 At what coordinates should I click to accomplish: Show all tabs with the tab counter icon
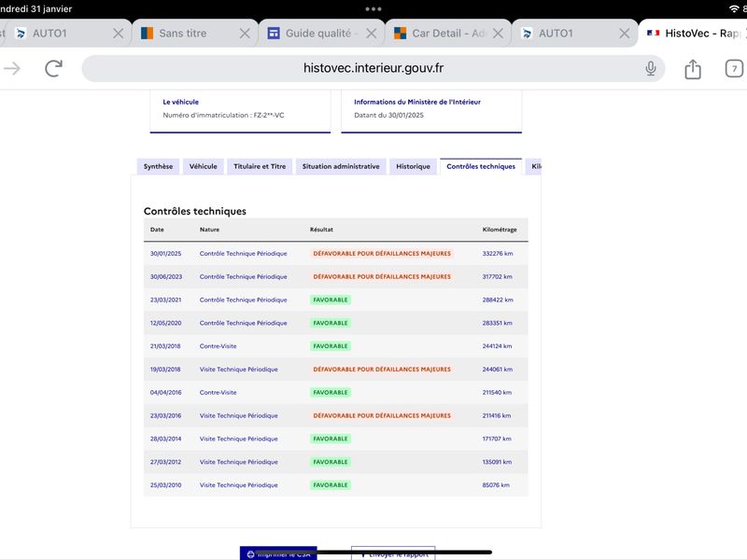coord(734,68)
